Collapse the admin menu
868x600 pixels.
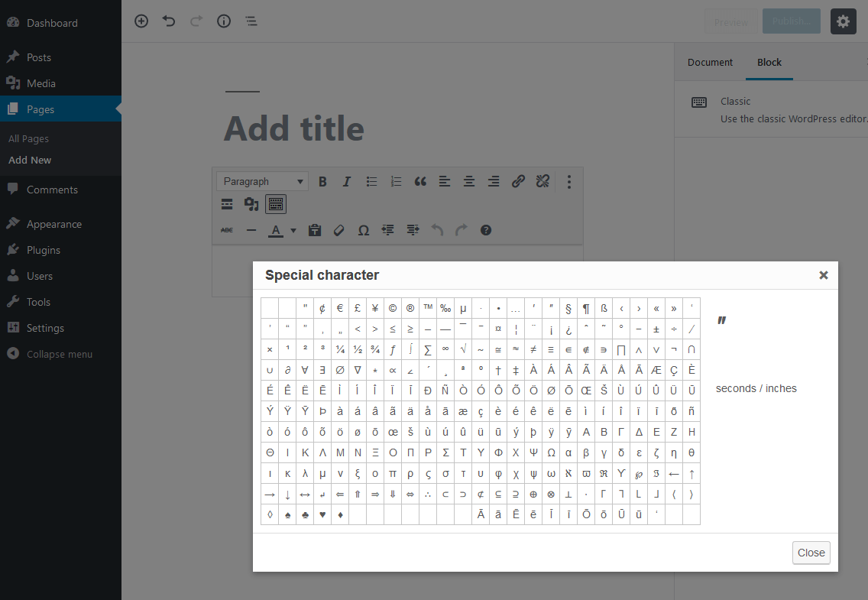tap(61, 354)
